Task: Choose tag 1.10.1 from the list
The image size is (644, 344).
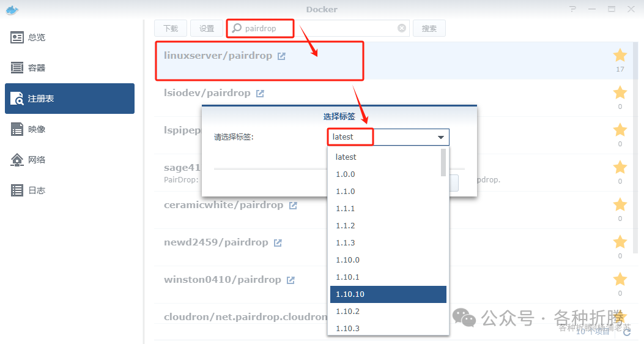Action: pyautogui.click(x=388, y=277)
